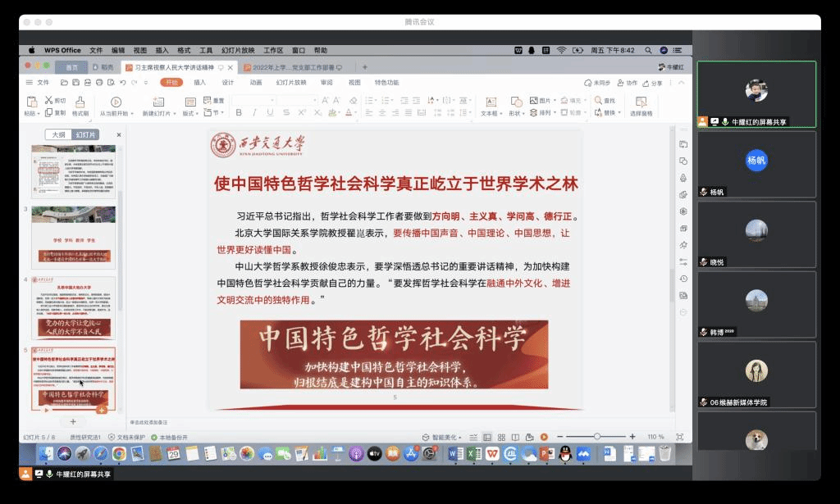Switch panel to Slides (幻灯片) view
The image size is (840, 504).
(85, 134)
